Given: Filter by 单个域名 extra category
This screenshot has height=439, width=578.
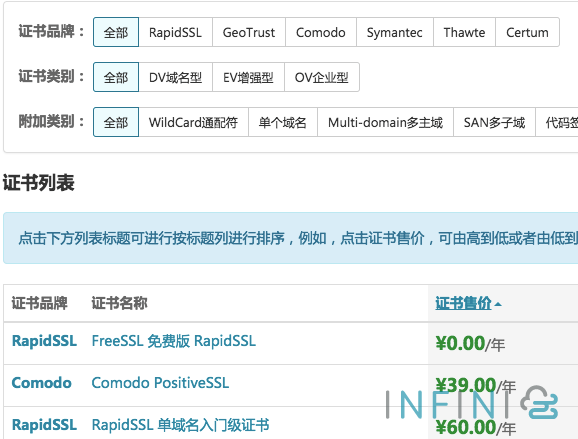Looking at the screenshot, I should pos(283,122).
